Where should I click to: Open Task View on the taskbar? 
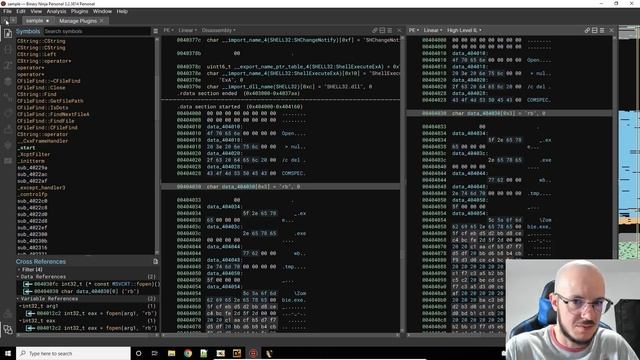tap(155, 353)
